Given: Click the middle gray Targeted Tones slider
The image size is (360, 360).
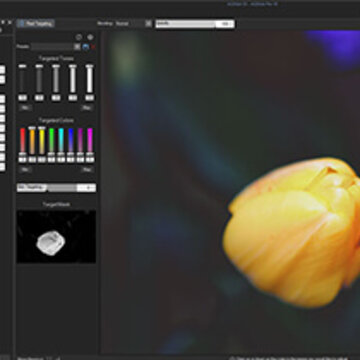Looking at the screenshot, I should point(56,79).
